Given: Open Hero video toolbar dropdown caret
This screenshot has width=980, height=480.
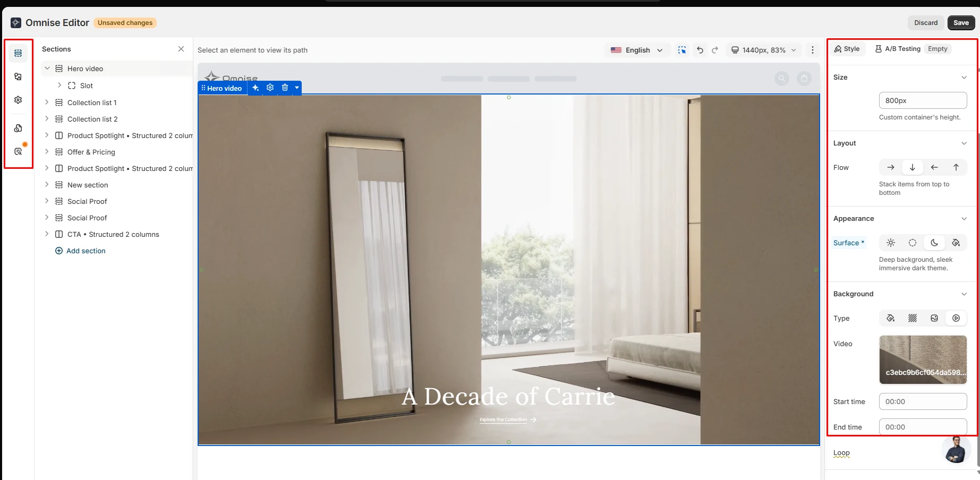Looking at the screenshot, I should coord(297,88).
